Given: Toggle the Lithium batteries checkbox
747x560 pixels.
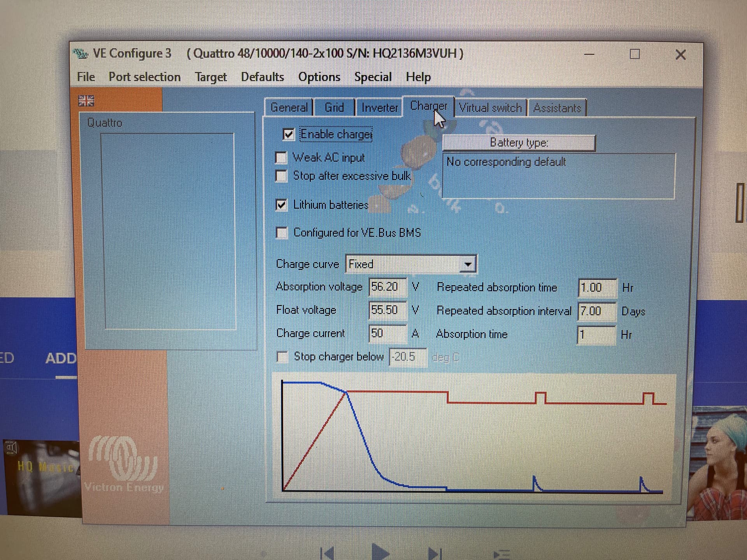Looking at the screenshot, I should (281, 205).
